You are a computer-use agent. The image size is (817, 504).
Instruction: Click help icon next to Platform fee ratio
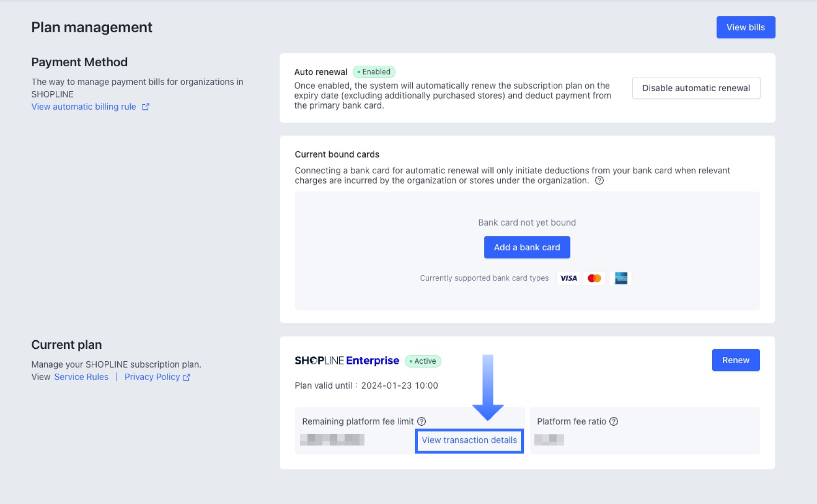click(x=614, y=421)
